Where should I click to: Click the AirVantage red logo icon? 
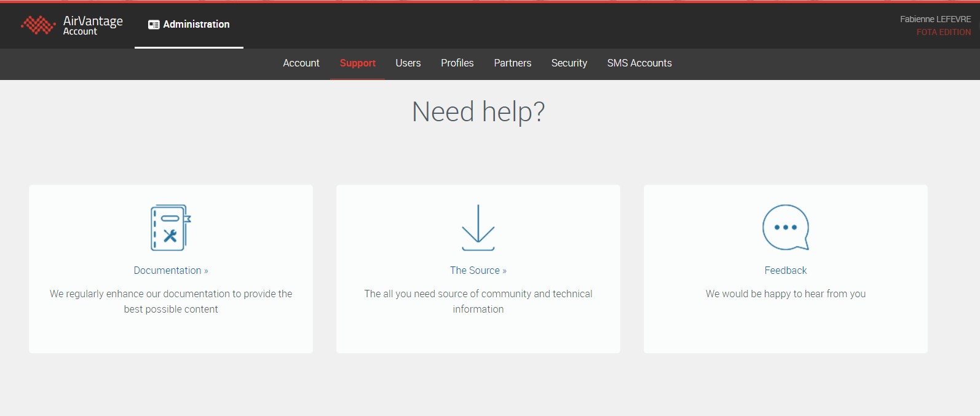(39, 25)
